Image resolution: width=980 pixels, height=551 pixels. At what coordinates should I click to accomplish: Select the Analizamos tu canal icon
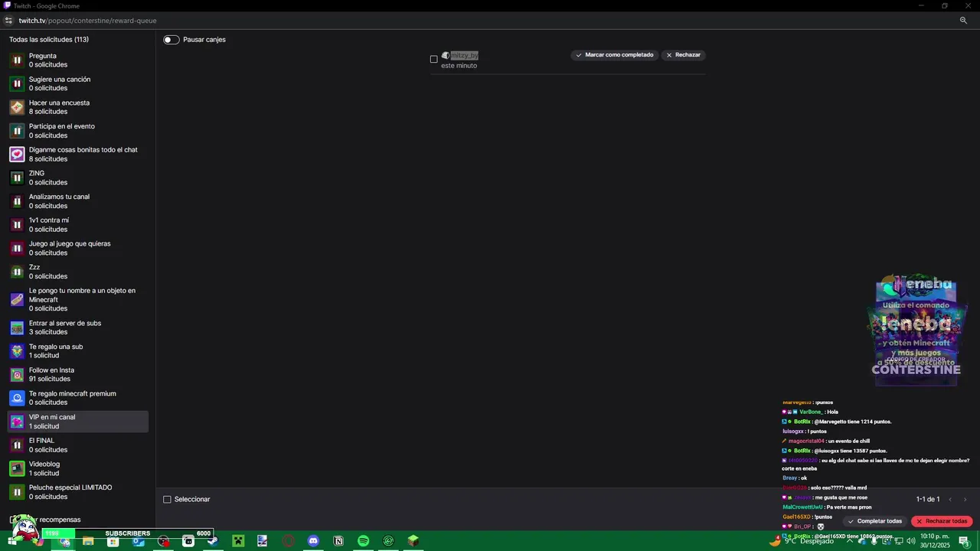17,201
